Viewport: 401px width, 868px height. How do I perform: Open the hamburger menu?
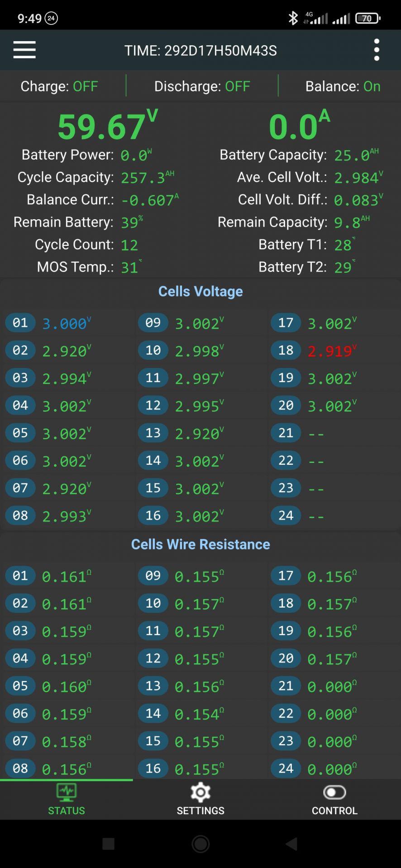[x=24, y=50]
